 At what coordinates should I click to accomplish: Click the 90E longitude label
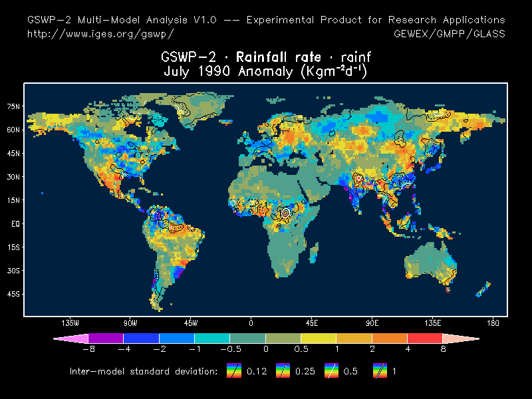[372, 323]
